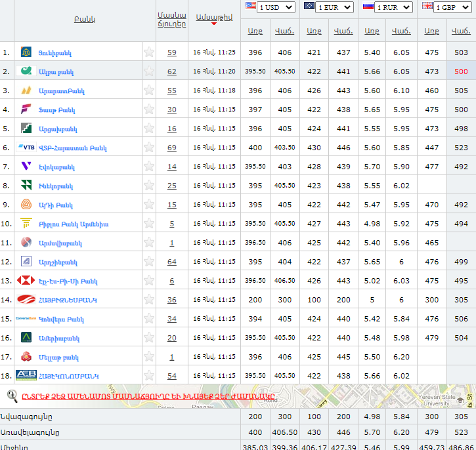Open the 1 USD currency dropdown
476x450 pixels.
click(x=276, y=7)
